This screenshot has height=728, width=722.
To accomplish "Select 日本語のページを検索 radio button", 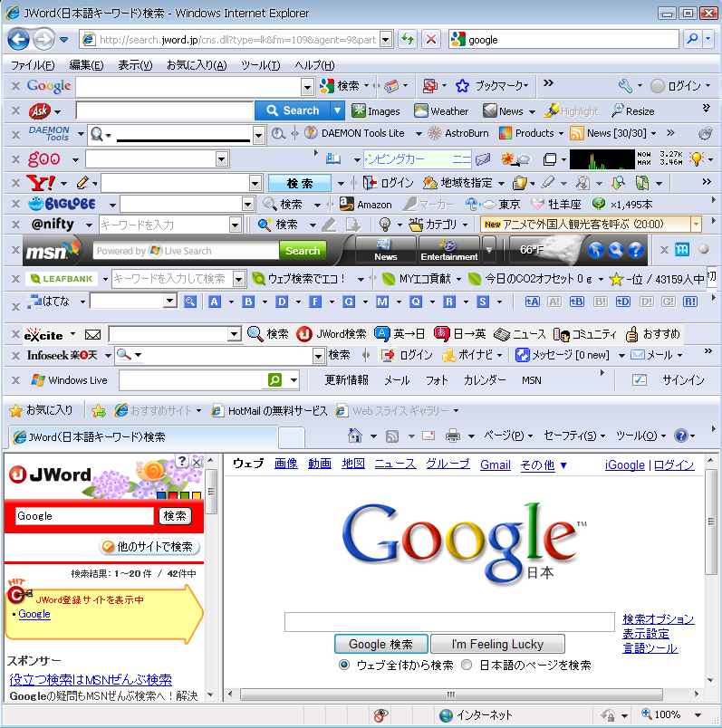I will (467, 665).
